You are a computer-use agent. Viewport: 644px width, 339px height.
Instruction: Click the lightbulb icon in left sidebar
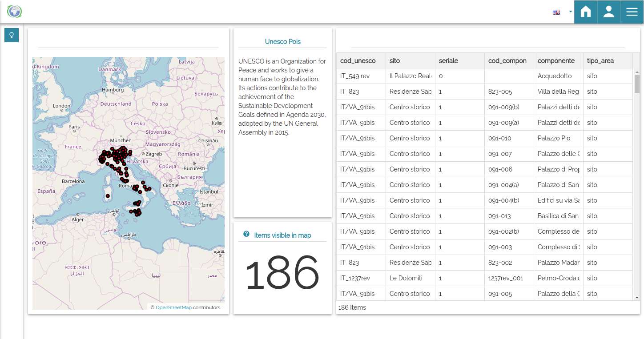(12, 36)
